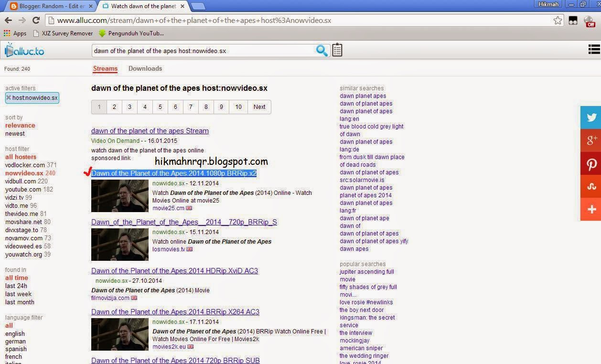Share via Pinterest icon
Screen dimensions: 601x364
pyautogui.click(x=591, y=164)
